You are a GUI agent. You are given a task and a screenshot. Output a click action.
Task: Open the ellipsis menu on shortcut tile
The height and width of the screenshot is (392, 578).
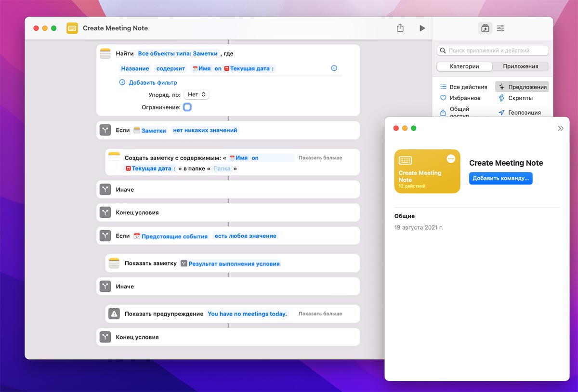click(x=451, y=158)
